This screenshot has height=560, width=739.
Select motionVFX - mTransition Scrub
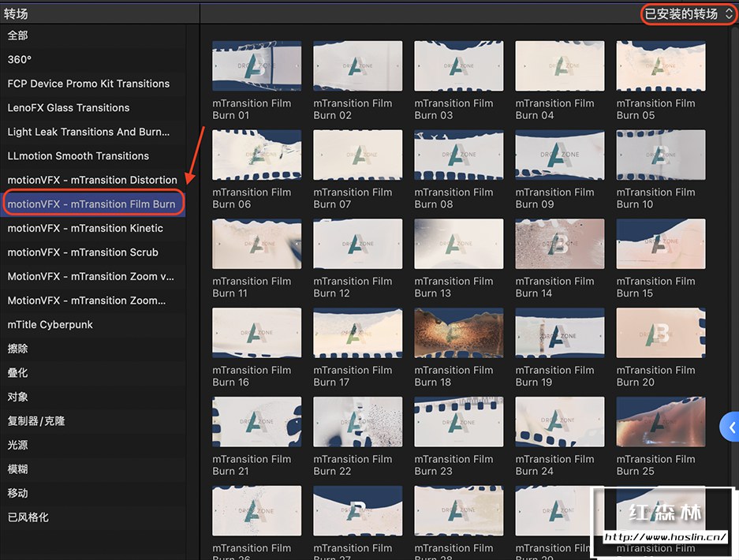pos(93,252)
